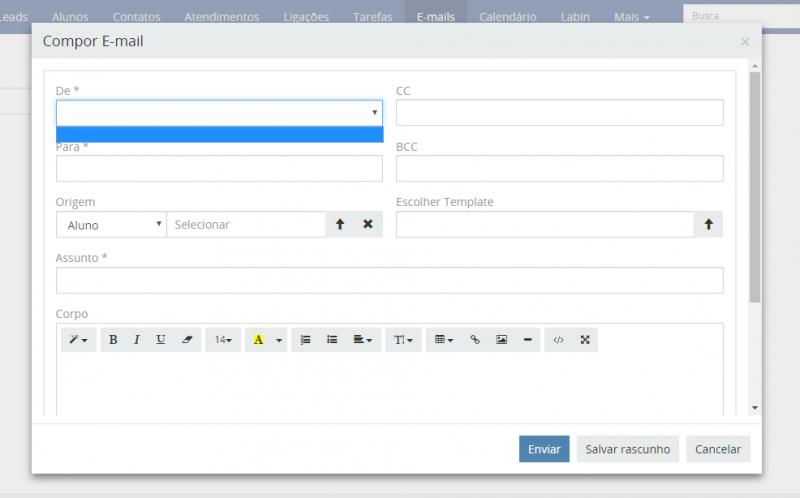Select the highlighted blue option in De list
Image resolution: width=800 pixels, height=498 pixels.
click(219, 134)
